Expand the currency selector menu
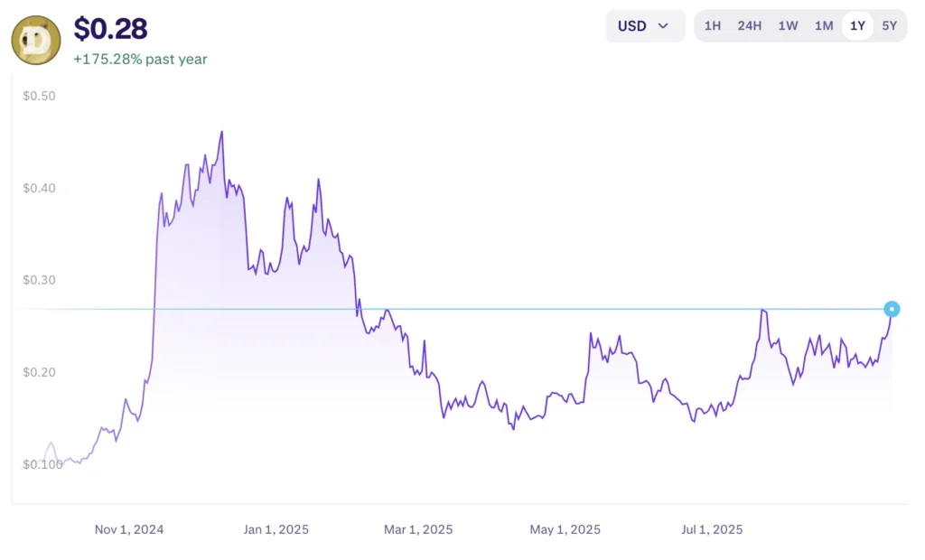Screen dimensions: 925x560 coord(644,26)
